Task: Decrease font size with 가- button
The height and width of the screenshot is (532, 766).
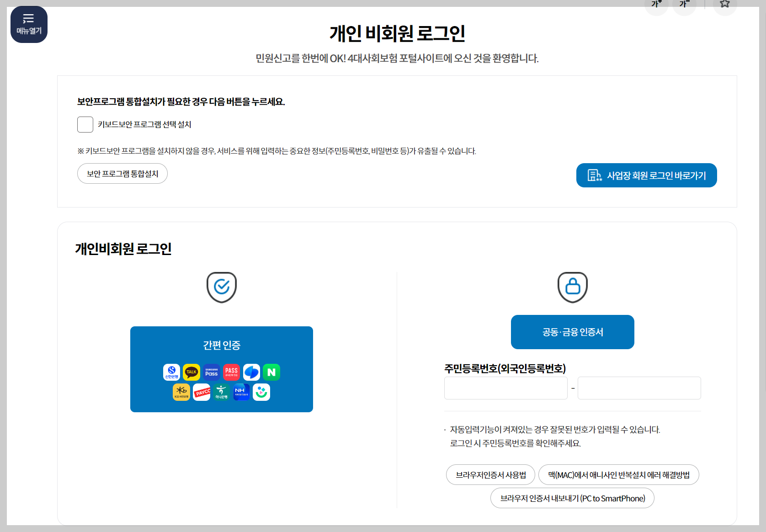Action: click(x=684, y=3)
